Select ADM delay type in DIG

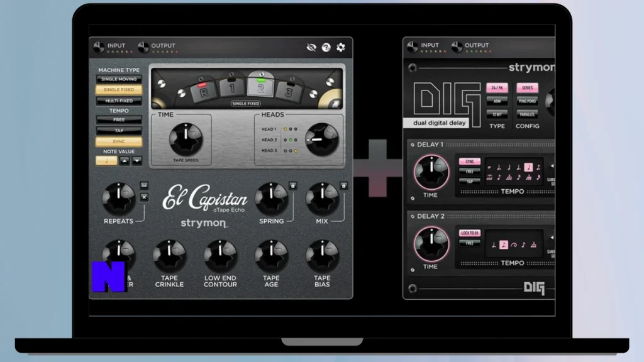(x=497, y=101)
